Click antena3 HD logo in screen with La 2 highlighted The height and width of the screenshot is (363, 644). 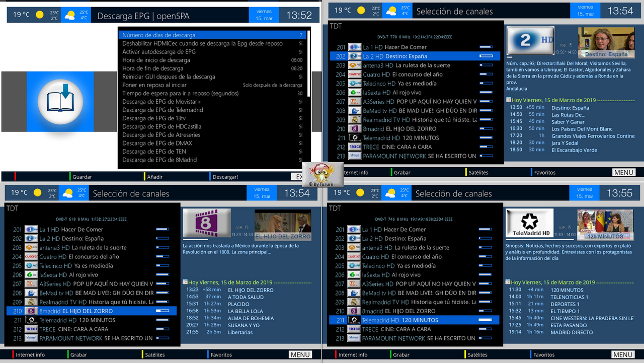[x=355, y=65]
